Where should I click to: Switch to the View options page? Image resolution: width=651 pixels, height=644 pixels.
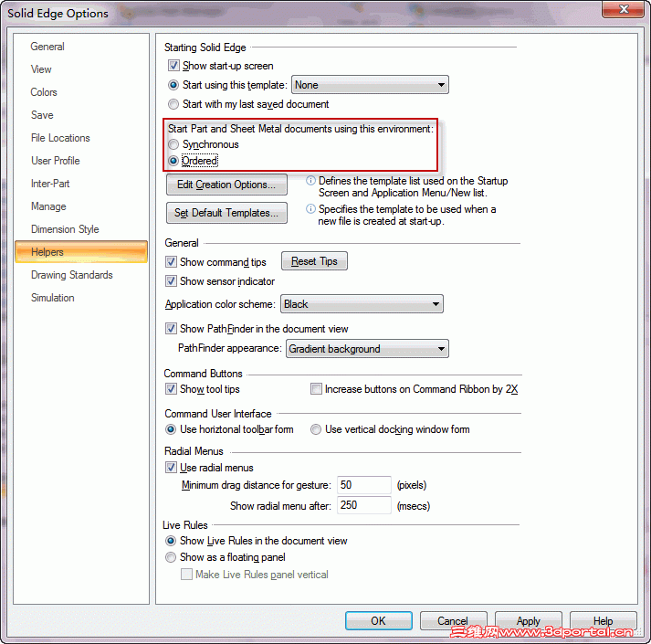pos(41,69)
